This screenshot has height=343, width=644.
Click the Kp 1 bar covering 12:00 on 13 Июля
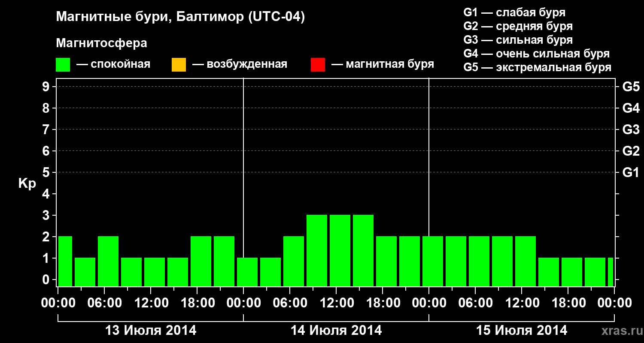click(155, 272)
